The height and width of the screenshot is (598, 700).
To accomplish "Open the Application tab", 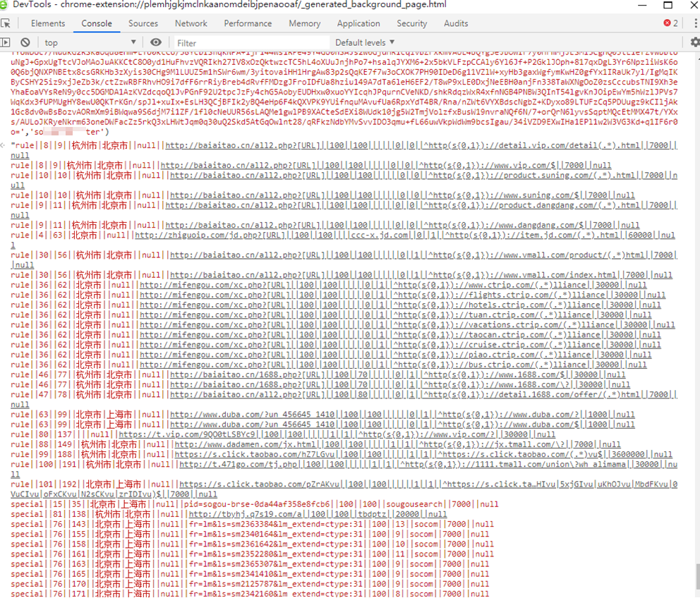I will (x=358, y=23).
